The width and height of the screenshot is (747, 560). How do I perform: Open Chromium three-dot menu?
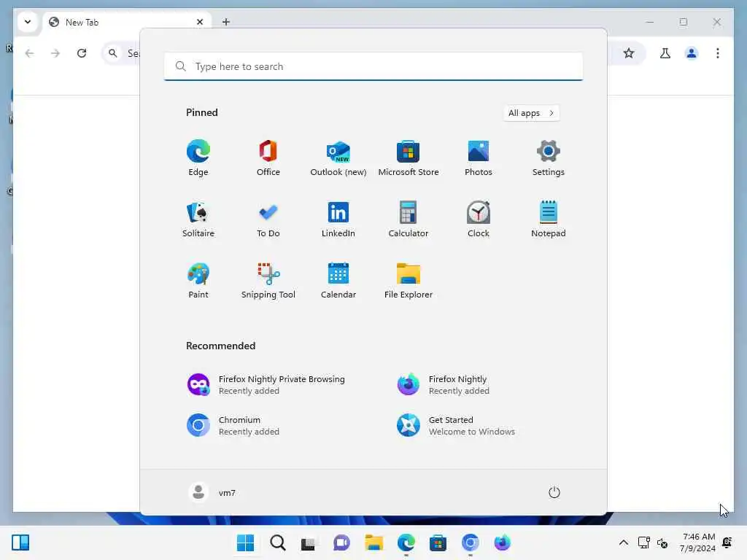(718, 53)
